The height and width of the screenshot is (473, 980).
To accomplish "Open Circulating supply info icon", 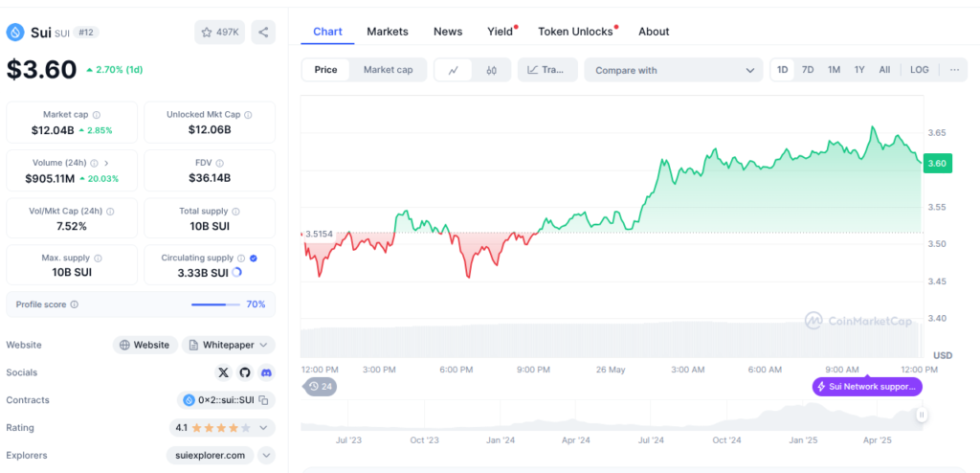I will click(241, 258).
